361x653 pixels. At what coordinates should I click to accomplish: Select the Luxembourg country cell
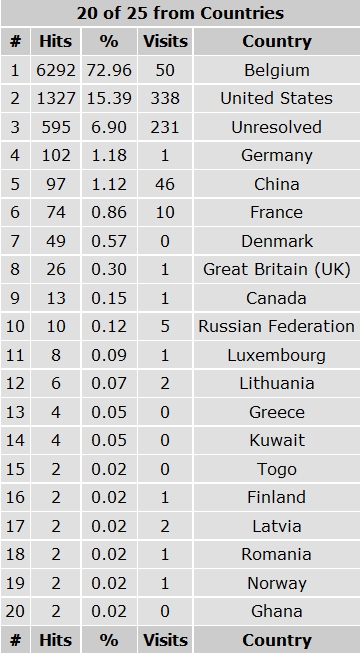click(x=276, y=355)
